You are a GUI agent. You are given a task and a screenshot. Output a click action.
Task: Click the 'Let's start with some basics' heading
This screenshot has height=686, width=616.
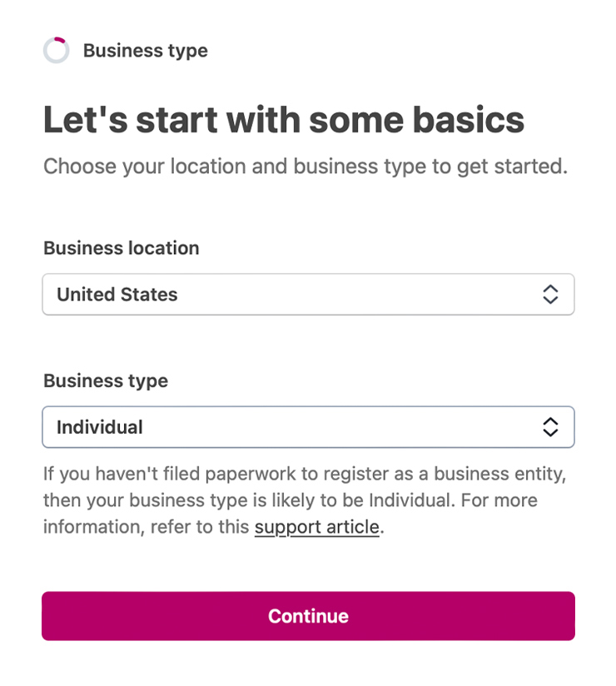click(284, 120)
